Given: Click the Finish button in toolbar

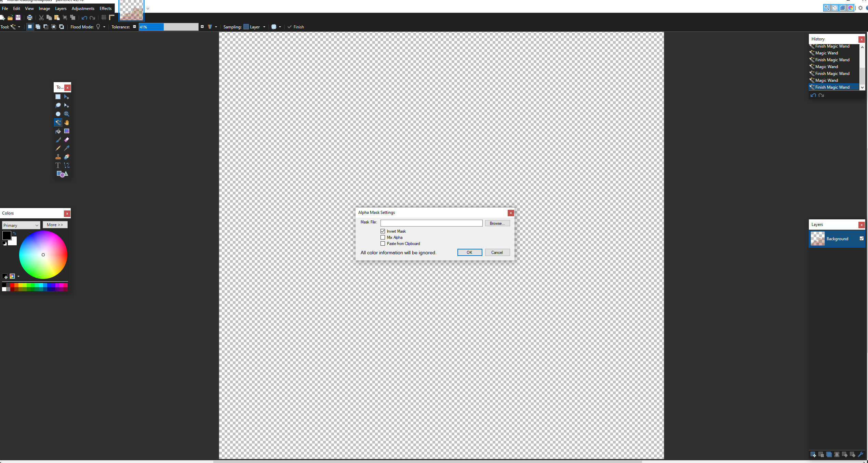Looking at the screenshot, I should (296, 27).
